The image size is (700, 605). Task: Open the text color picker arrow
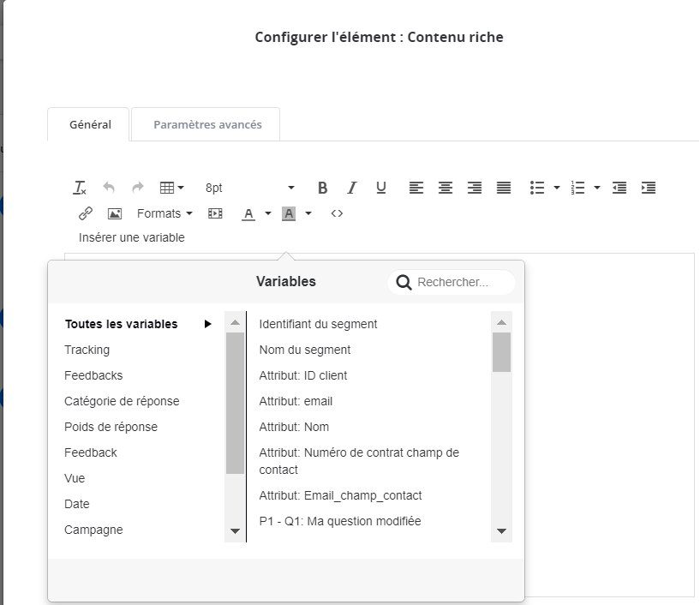[x=268, y=213]
